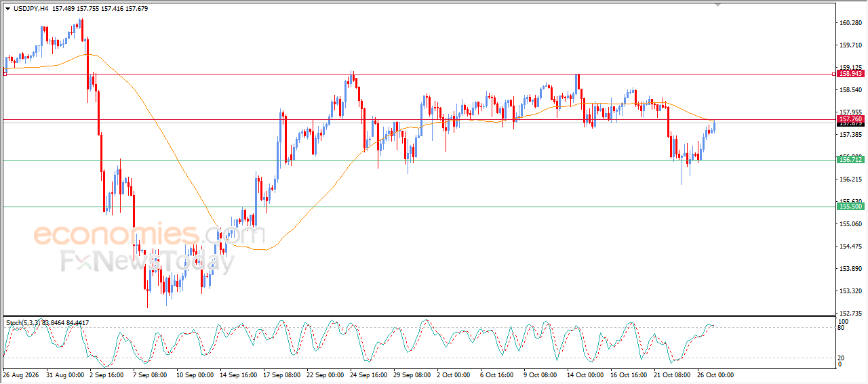Click the 9 Oct 08:00 time label
The image size is (868, 384).
click(x=541, y=375)
